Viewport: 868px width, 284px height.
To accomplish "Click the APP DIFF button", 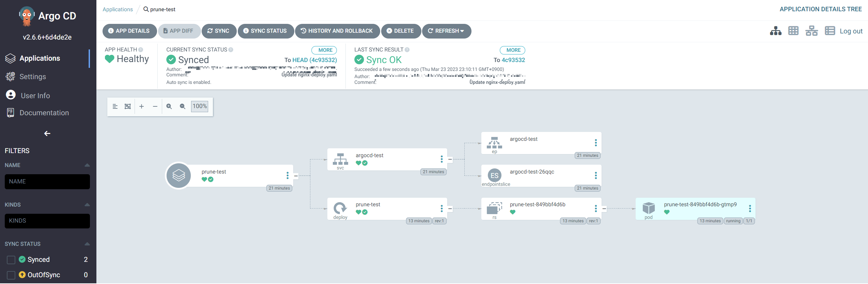I will click(179, 31).
